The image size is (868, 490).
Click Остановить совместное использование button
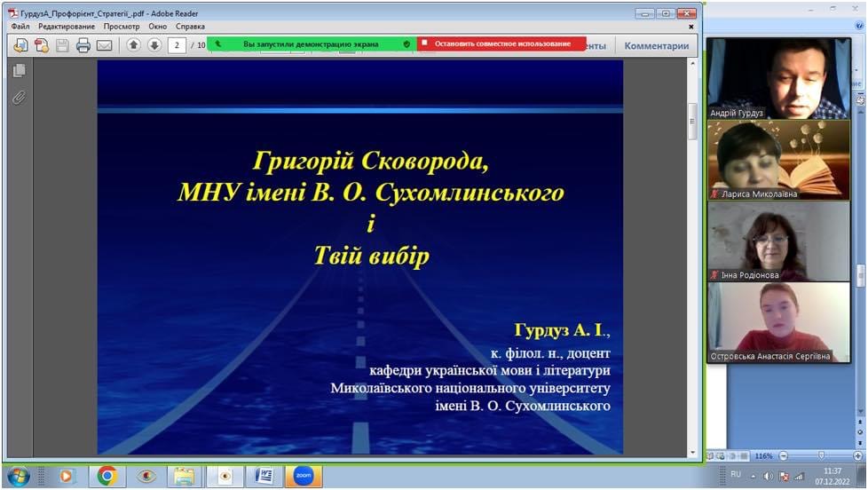501,43
